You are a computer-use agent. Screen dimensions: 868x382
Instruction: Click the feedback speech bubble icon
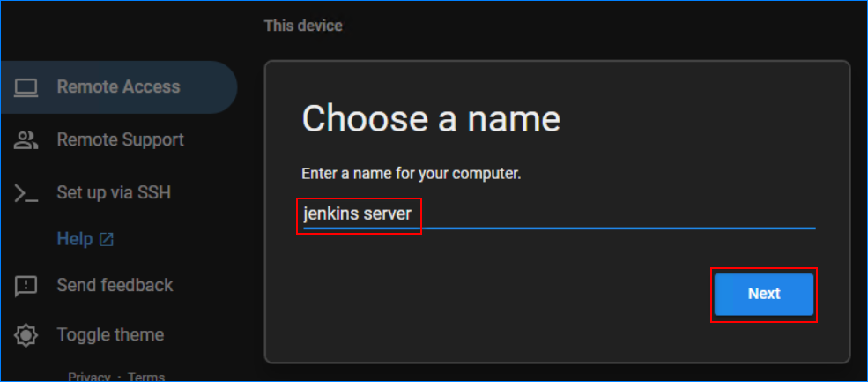click(x=26, y=286)
